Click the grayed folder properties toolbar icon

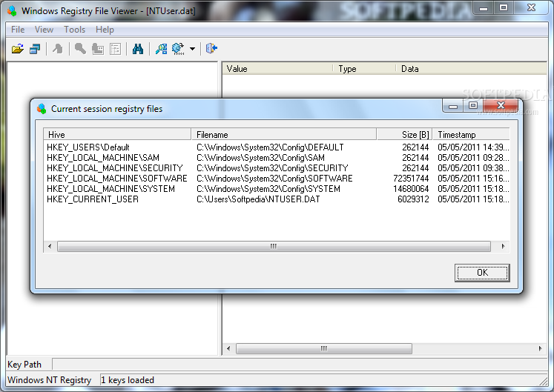(x=98, y=48)
